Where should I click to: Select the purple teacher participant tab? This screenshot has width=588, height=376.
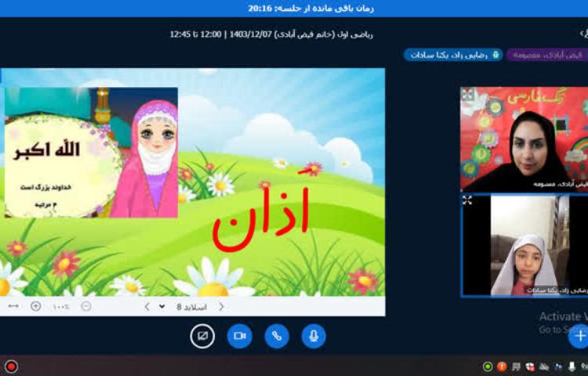547,55
